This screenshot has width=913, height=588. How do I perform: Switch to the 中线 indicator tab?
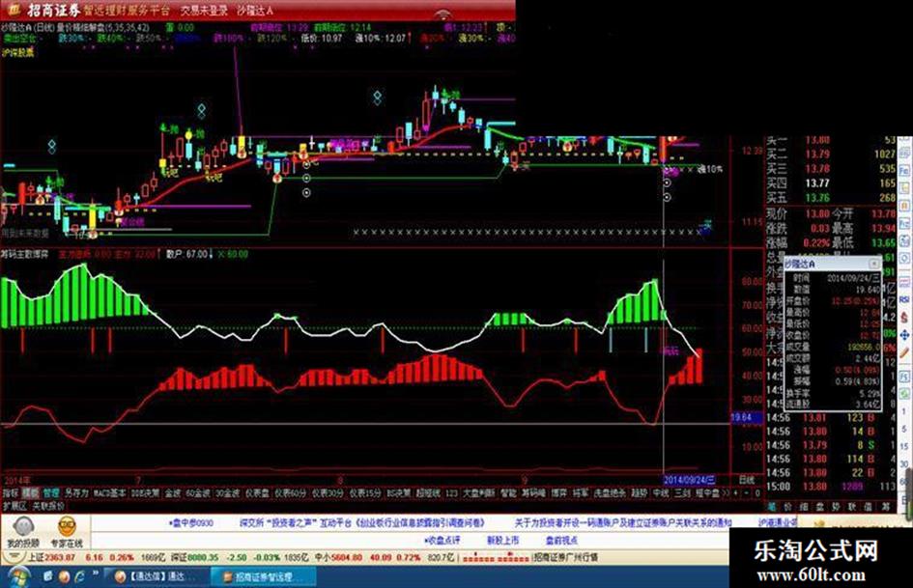tap(661, 493)
